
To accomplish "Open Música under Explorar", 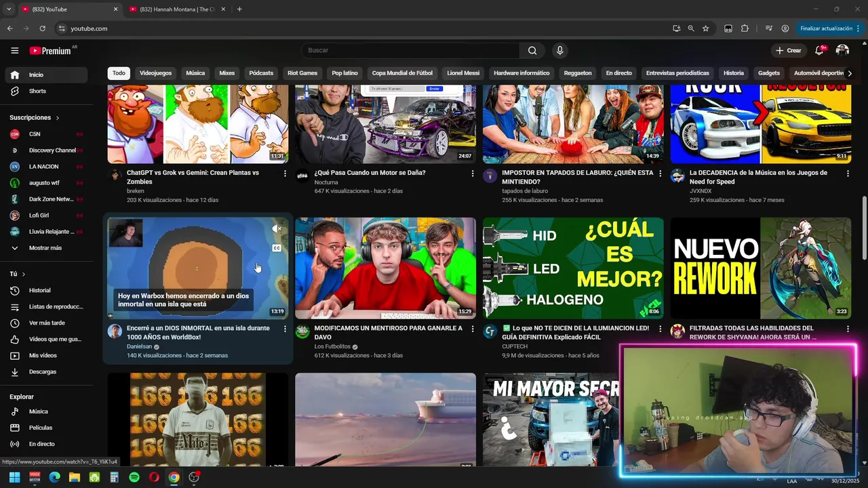I will tap(46, 411).
